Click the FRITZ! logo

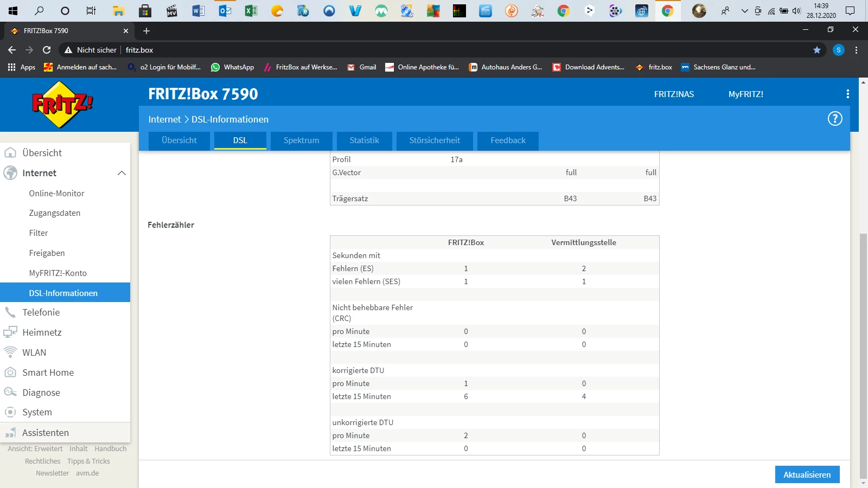(62, 104)
